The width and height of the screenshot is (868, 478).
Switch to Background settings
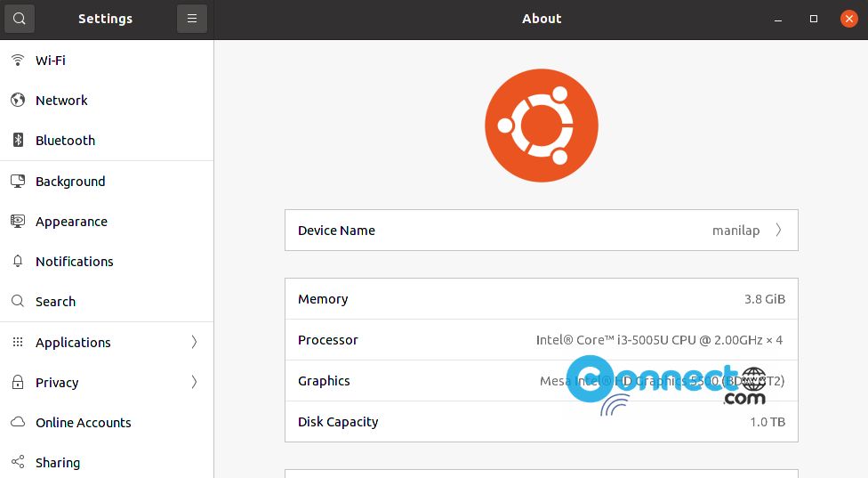point(107,181)
